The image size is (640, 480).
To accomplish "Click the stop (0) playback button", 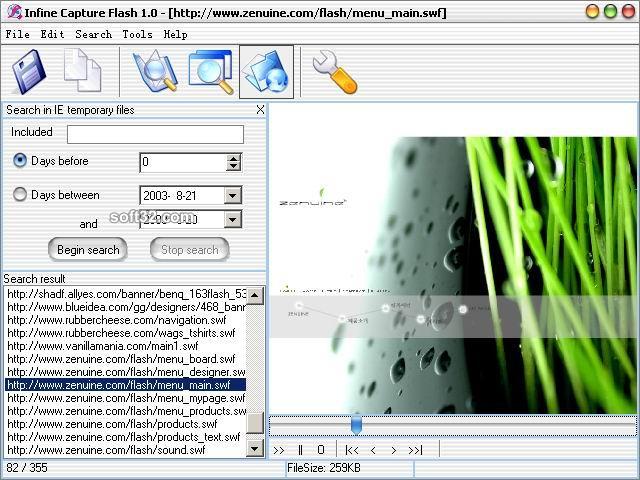I will (x=321, y=450).
